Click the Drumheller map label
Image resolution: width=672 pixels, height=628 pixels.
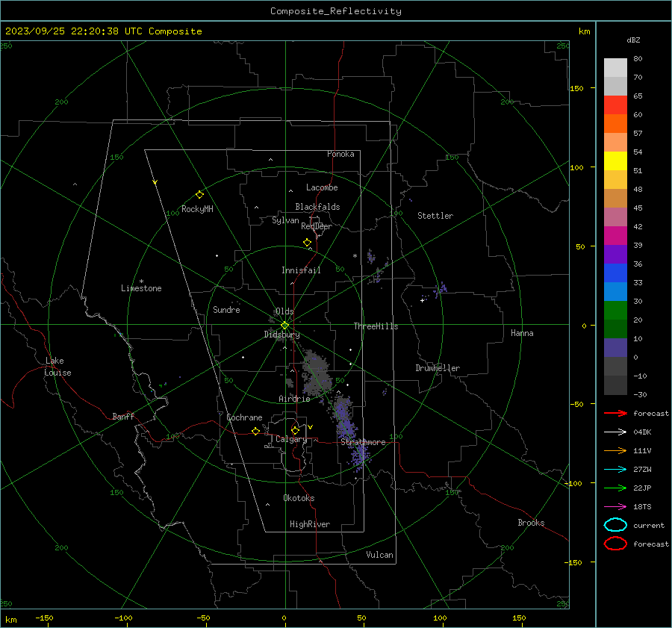[x=438, y=368]
